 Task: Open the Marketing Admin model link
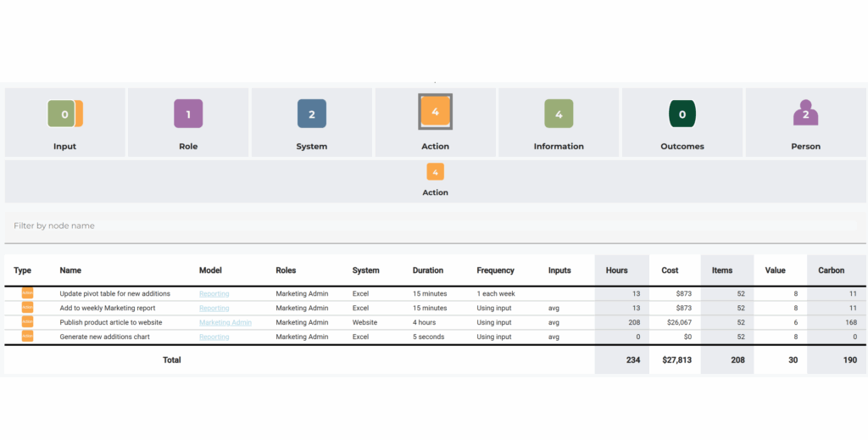pyautogui.click(x=225, y=323)
